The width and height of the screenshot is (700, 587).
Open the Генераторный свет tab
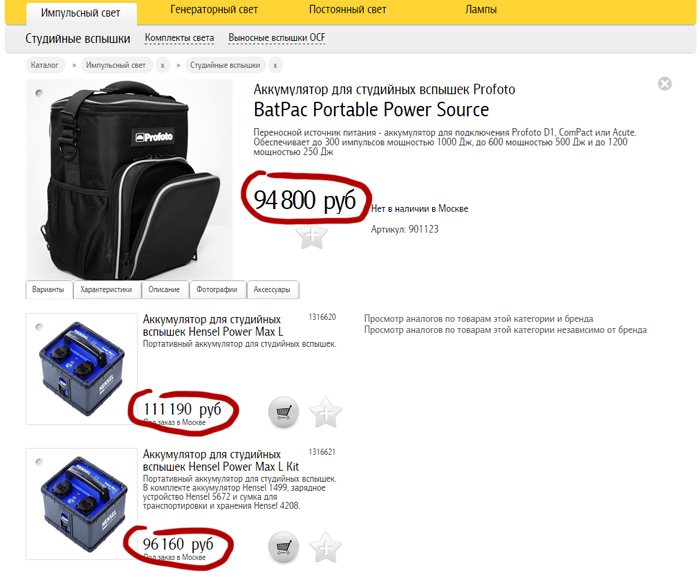coord(214,9)
